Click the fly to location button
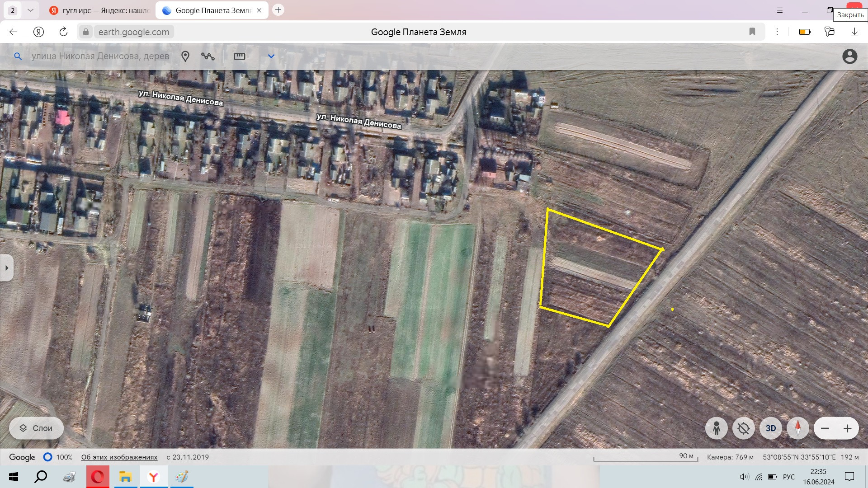This screenshot has width=868, height=488. (x=744, y=428)
